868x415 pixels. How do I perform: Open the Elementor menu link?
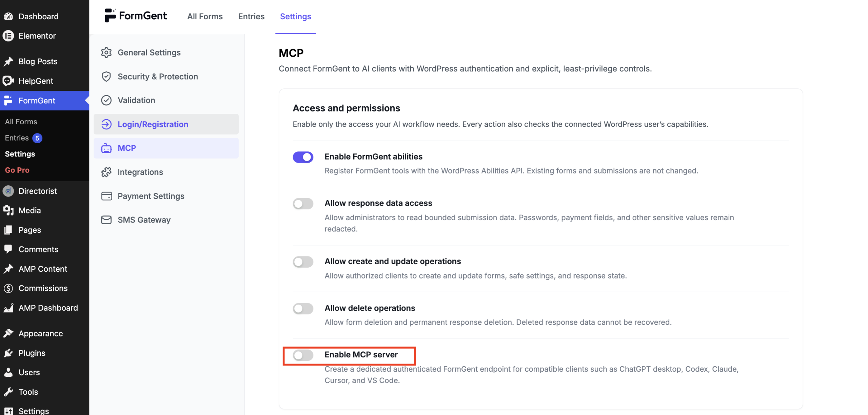pyautogui.click(x=37, y=36)
